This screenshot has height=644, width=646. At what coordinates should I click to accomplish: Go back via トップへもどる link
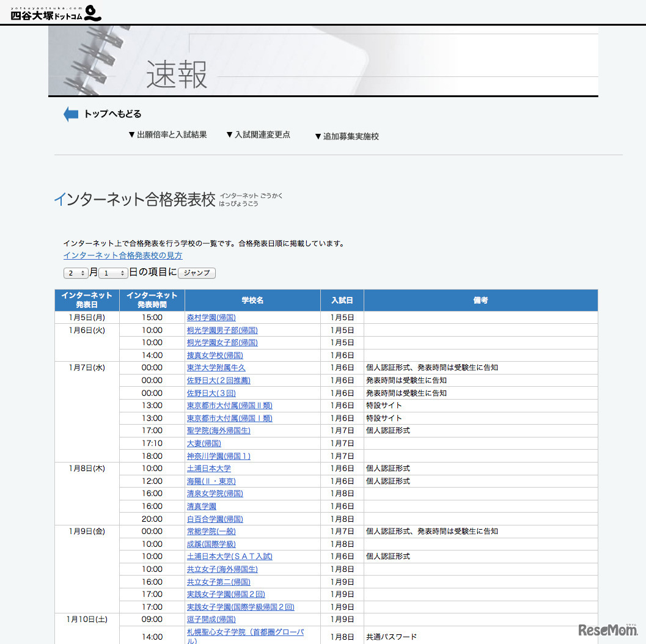tap(112, 114)
